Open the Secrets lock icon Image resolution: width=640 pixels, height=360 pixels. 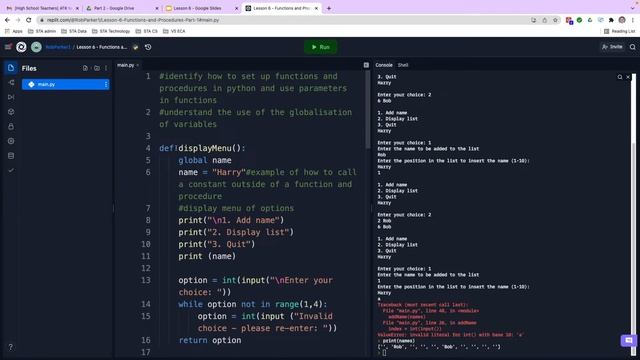[11, 127]
